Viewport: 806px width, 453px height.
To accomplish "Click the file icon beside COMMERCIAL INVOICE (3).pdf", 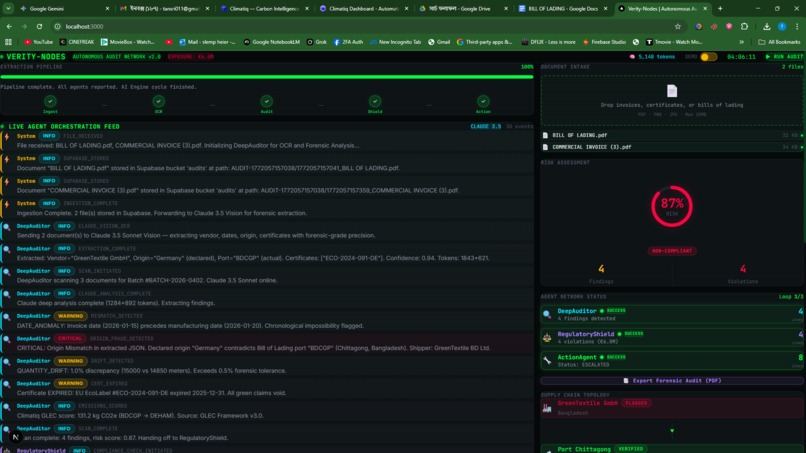I will tap(545, 147).
